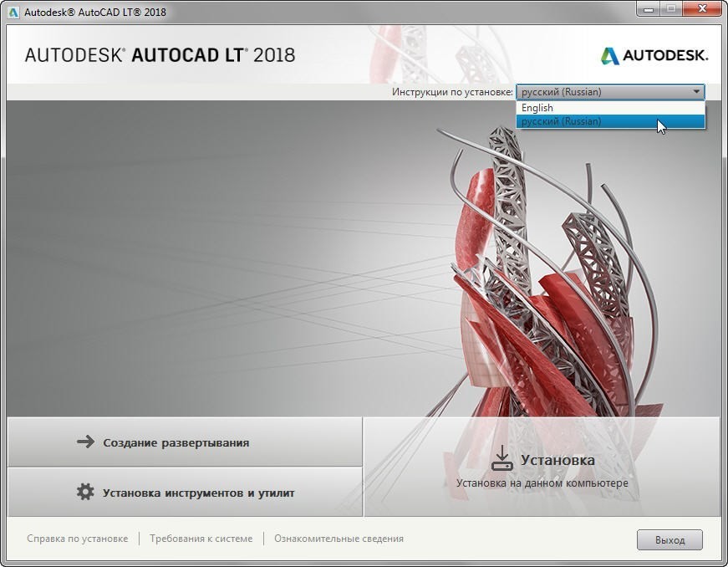Click the download icon next to Установка

[x=501, y=458]
